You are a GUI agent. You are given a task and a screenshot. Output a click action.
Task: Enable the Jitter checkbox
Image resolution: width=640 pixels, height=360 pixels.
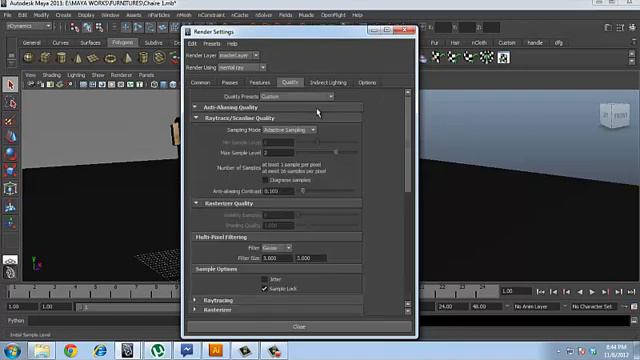pos(264,279)
